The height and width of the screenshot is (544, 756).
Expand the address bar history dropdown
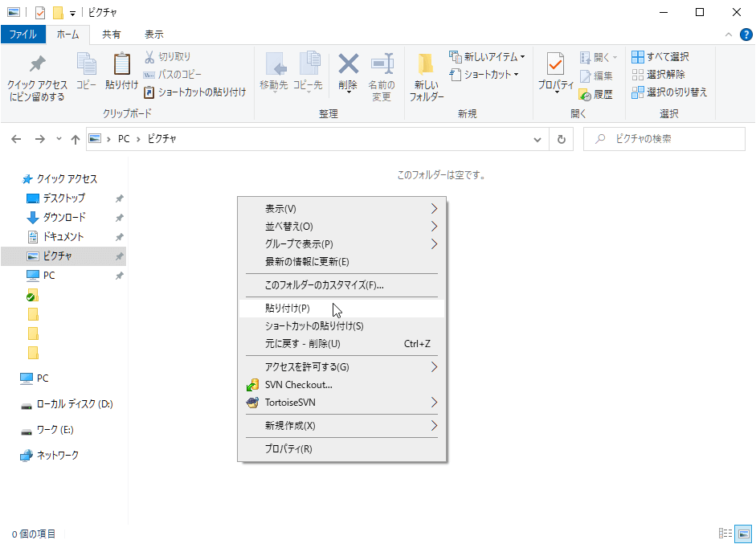(x=538, y=139)
